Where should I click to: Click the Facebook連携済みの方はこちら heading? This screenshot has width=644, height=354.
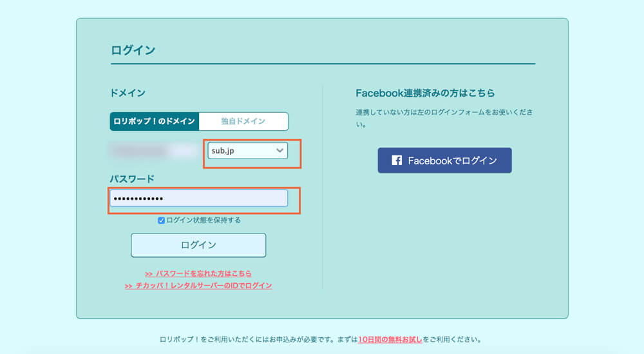tap(425, 93)
